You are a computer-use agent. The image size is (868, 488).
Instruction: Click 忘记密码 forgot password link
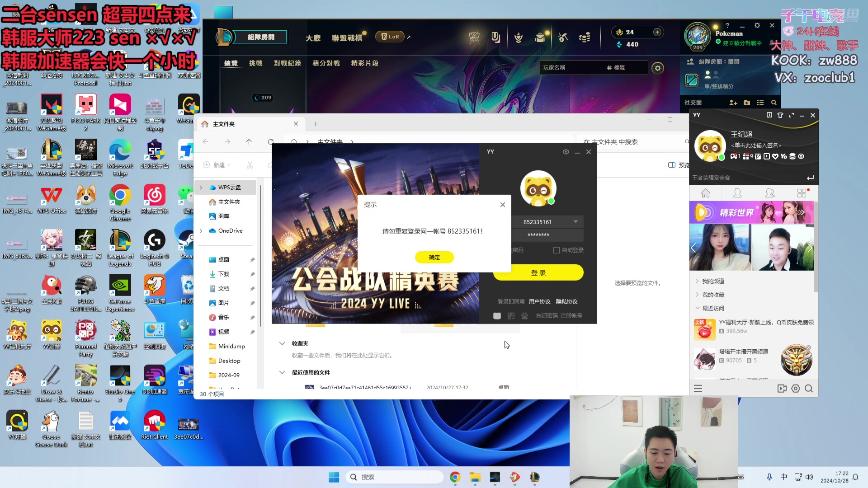547,315
